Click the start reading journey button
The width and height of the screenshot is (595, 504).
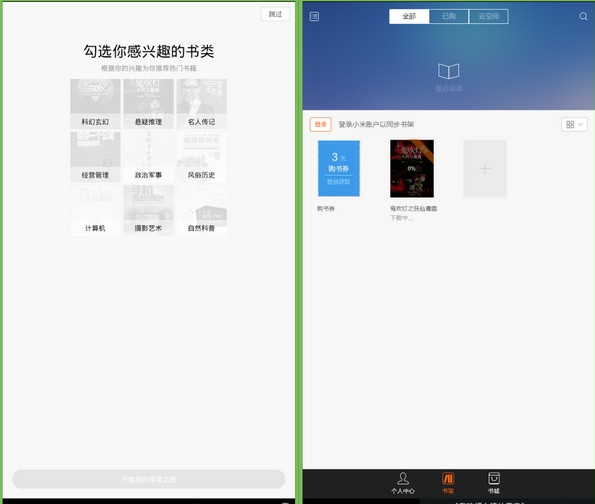(149, 479)
